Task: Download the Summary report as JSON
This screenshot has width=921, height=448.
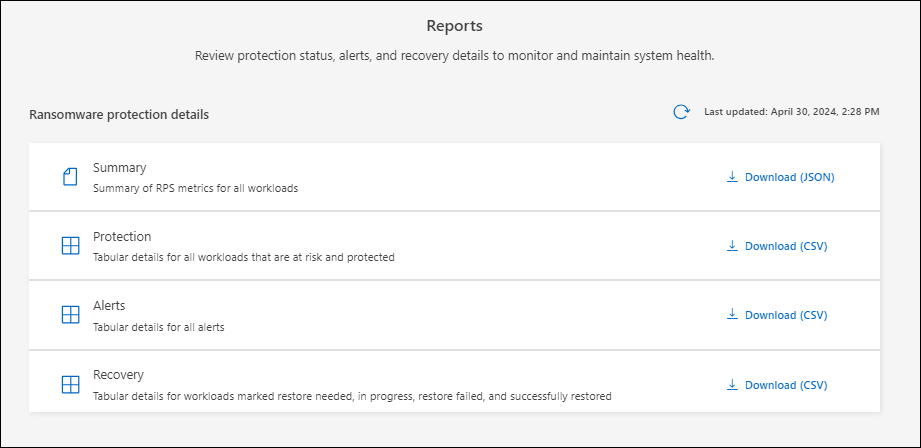Action: pyautogui.click(x=789, y=177)
